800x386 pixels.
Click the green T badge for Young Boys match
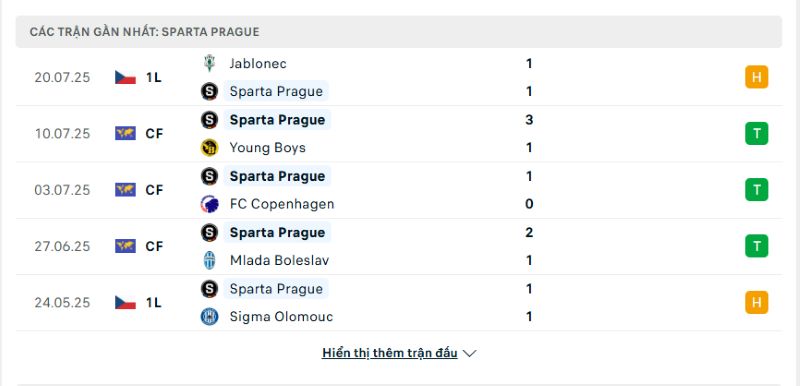(x=756, y=134)
